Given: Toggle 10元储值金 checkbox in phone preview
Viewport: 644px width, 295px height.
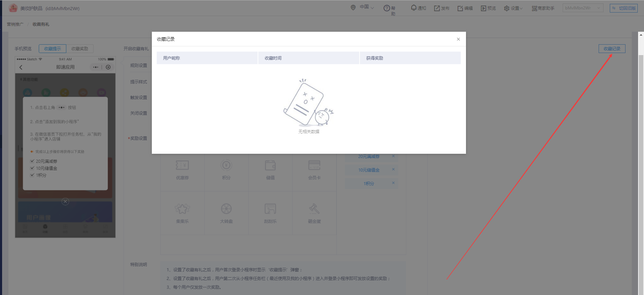Looking at the screenshot, I should (32, 168).
